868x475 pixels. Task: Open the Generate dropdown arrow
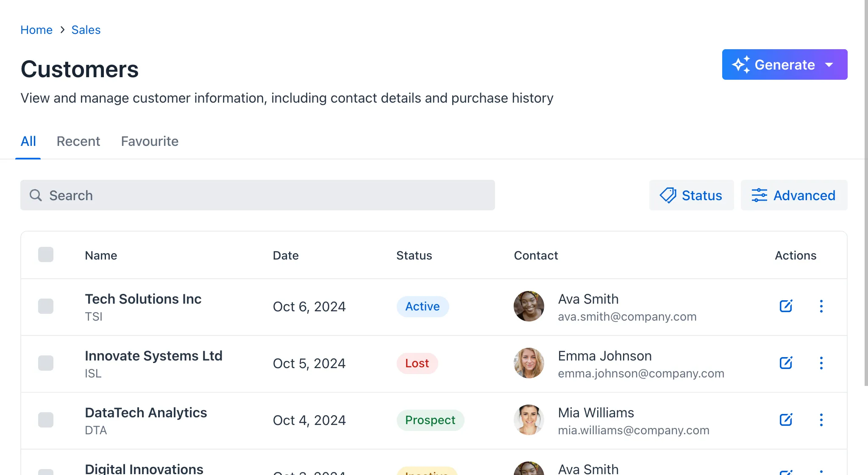pyautogui.click(x=829, y=65)
